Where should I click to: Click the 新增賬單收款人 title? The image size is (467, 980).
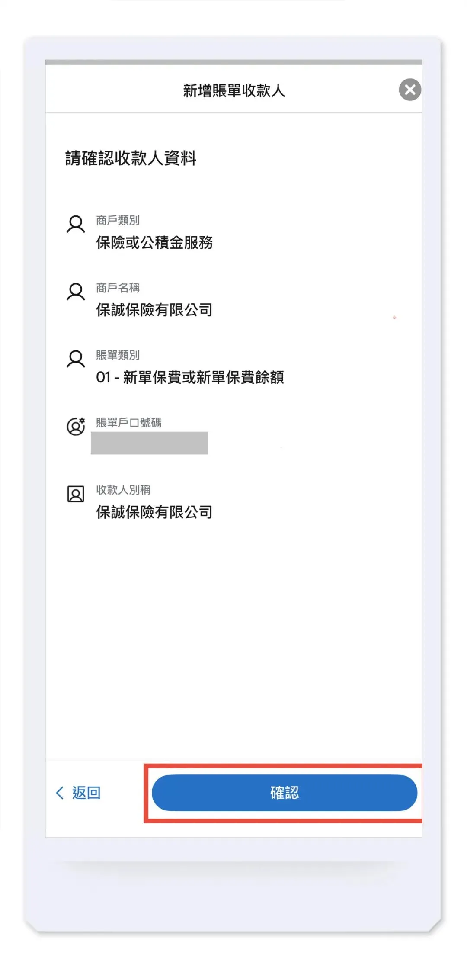[234, 90]
